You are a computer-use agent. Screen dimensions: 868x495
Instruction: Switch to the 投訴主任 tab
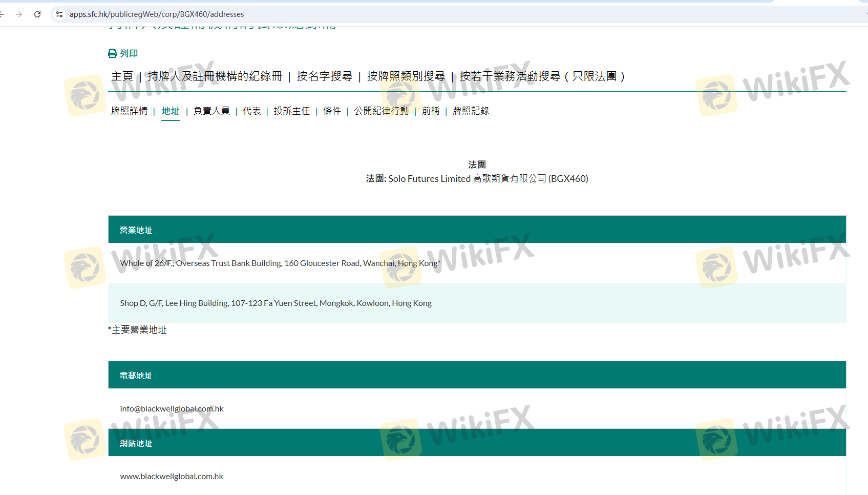291,111
